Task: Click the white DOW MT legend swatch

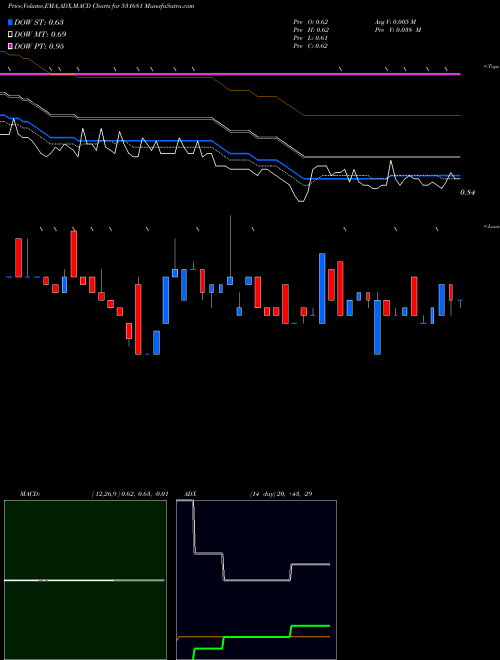Action: click(x=10, y=35)
